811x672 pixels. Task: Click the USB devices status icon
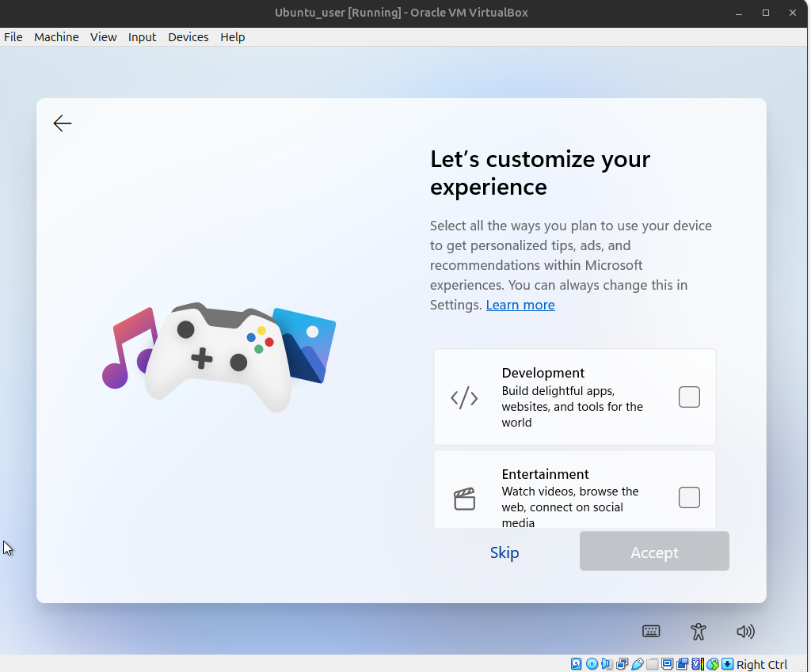638,664
